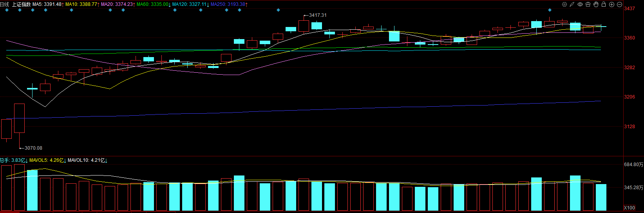Select the candlestick marked with 3417.31 high
The height and width of the screenshot is (213, 644).
tap(304, 25)
